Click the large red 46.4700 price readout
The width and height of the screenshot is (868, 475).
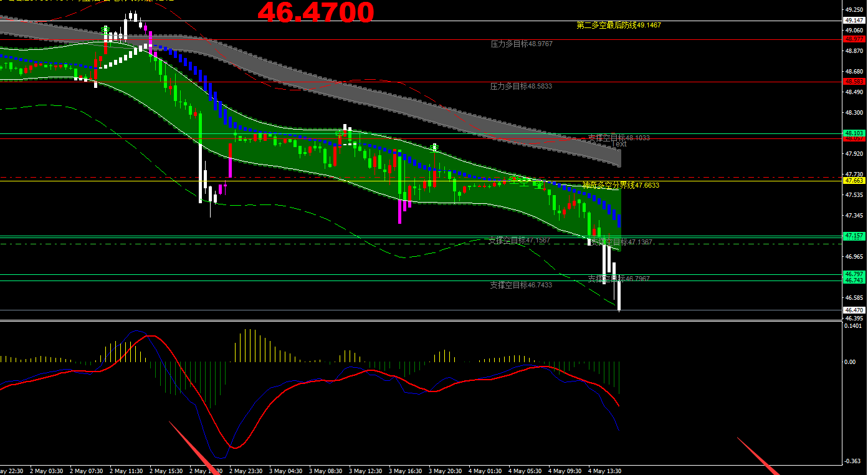click(x=316, y=12)
